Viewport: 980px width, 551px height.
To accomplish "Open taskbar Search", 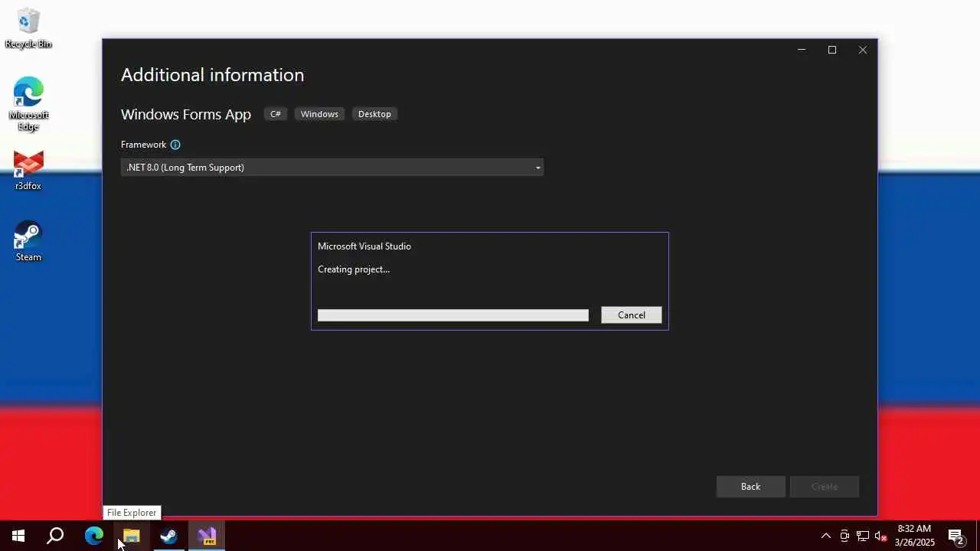I will [55, 536].
